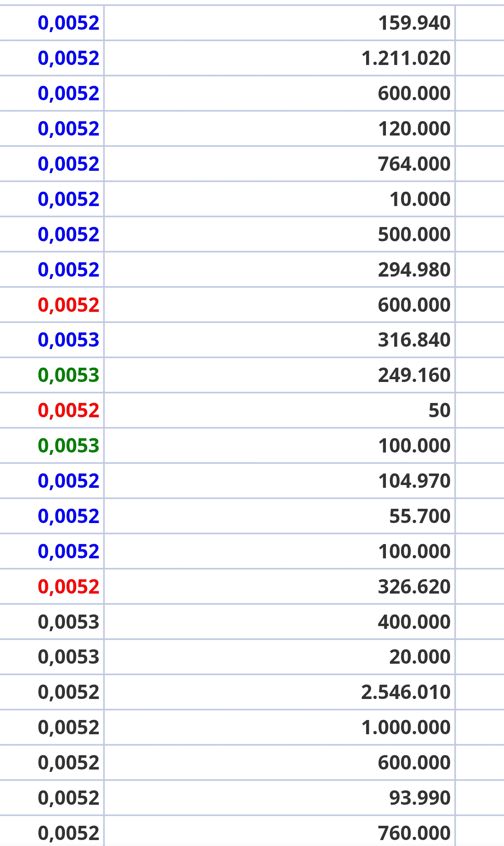Click the 294.980 volume cell
This screenshot has width=504, height=846.
click(x=414, y=270)
